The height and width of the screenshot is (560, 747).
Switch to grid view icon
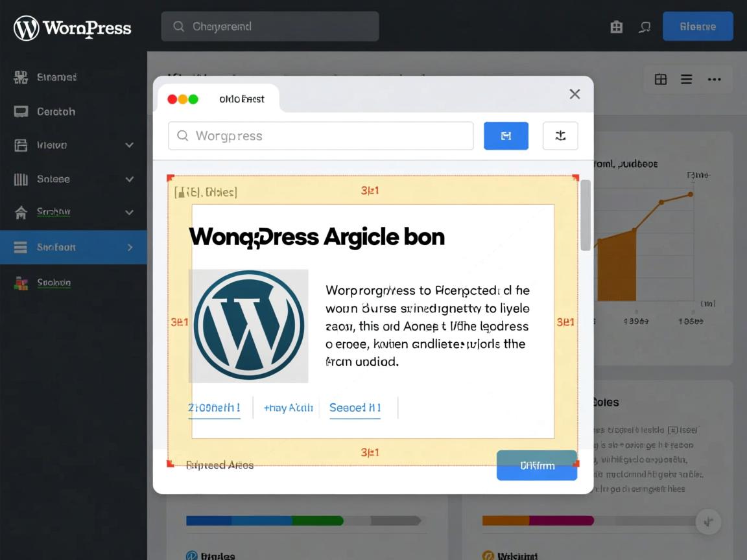660,79
